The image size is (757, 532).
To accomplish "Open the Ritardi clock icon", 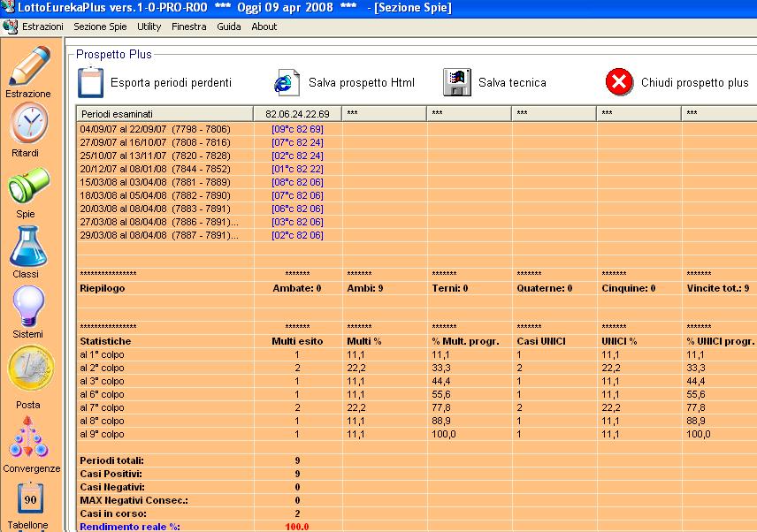I will tap(29, 124).
